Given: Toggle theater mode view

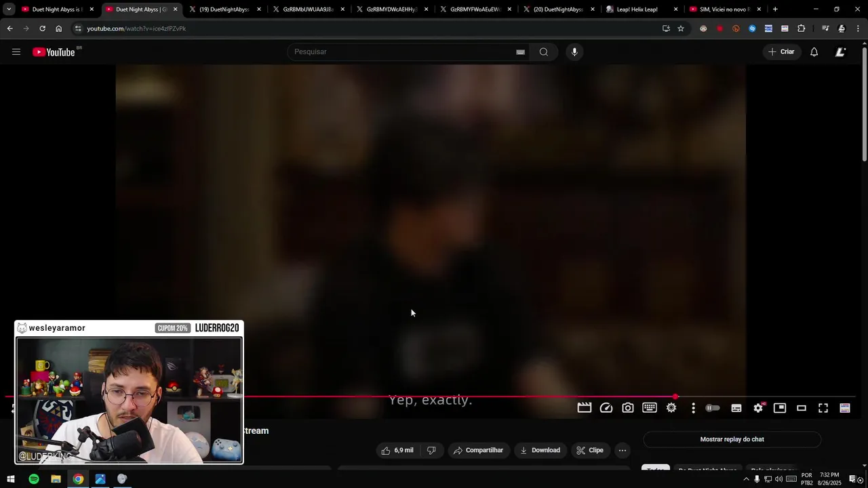Looking at the screenshot, I should click(x=802, y=408).
